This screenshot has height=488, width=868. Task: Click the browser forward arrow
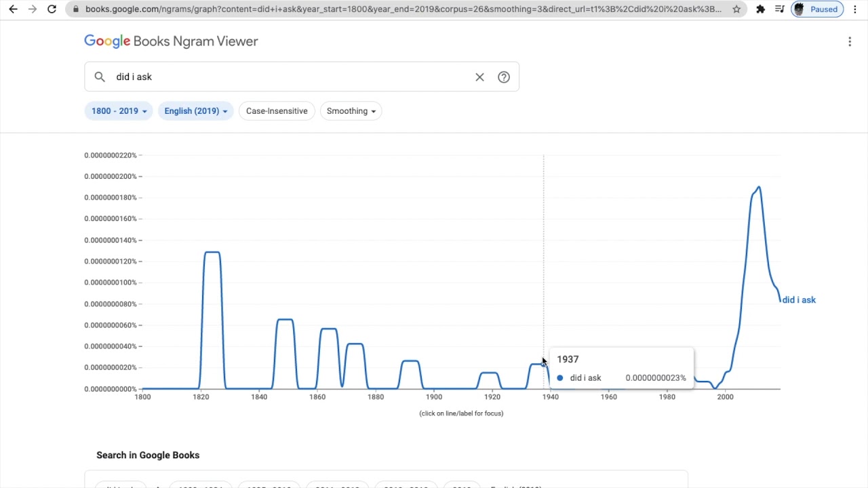point(33,9)
